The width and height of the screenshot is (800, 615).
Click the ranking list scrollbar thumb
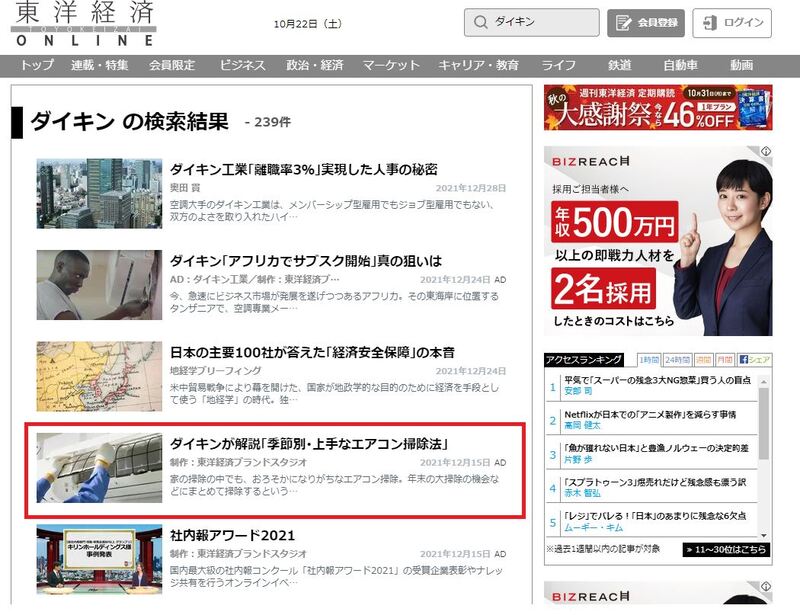click(763, 423)
